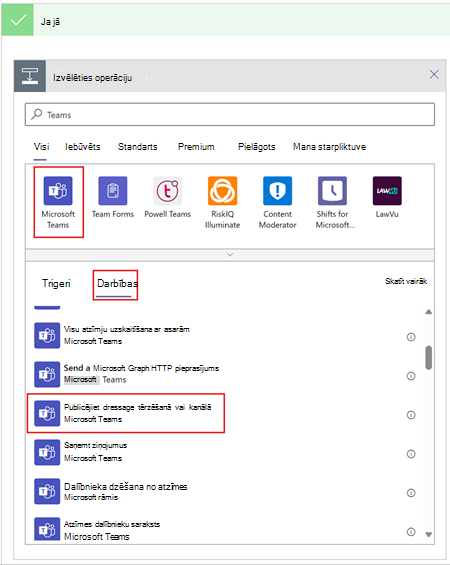Screen dimensions: 450x565
Task: Select Publicējiet action in tērzēšanā vai kanālā
Action: pyautogui.click(x=126, y=413)
